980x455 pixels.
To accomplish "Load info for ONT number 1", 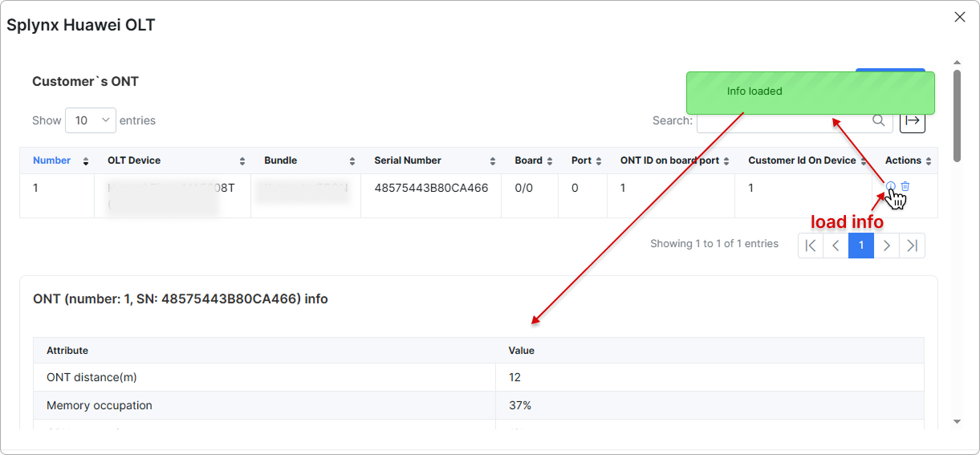I will tap(890, 186).
